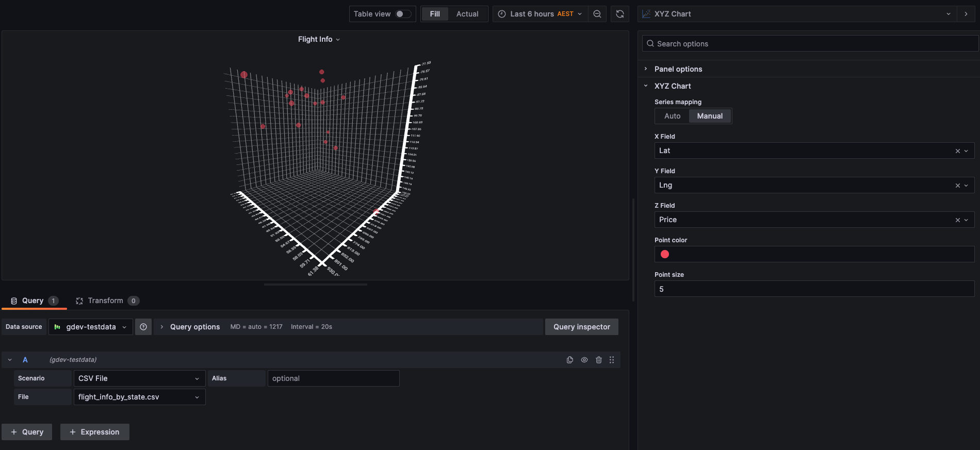Open the red Point color swatch
The height and width of the screenshot is (450, 980).
coord(665,254)
